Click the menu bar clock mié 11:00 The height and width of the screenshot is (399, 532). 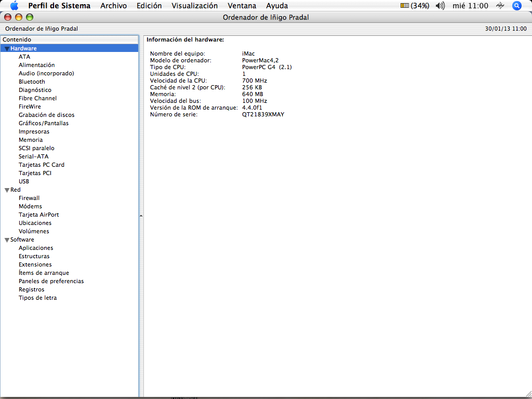tap(470, 6)
